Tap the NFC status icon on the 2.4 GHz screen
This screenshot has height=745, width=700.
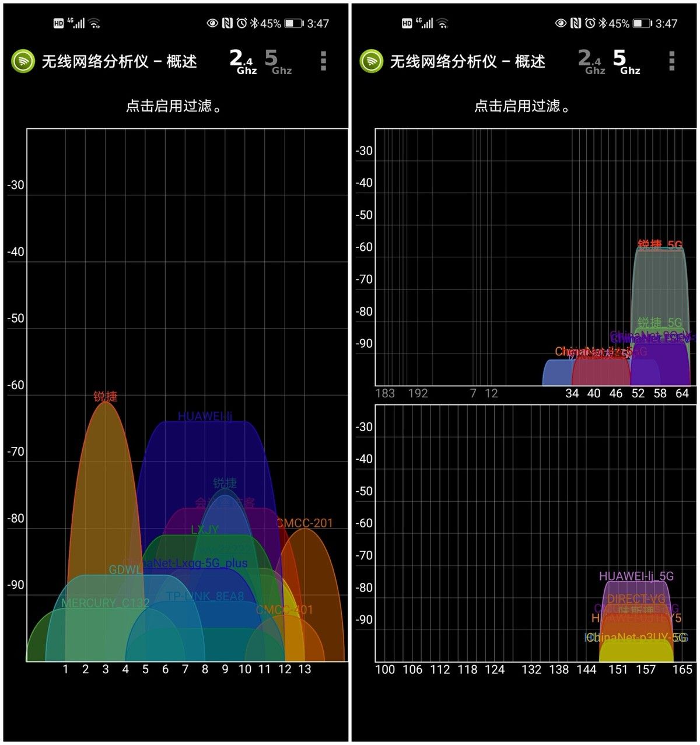228,23
